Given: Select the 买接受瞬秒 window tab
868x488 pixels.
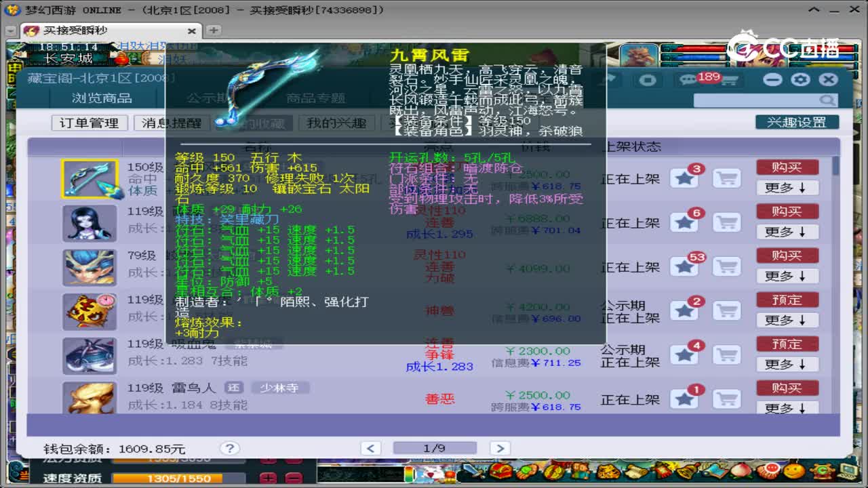Looking at the screenshot, I should tap(109, 30).
